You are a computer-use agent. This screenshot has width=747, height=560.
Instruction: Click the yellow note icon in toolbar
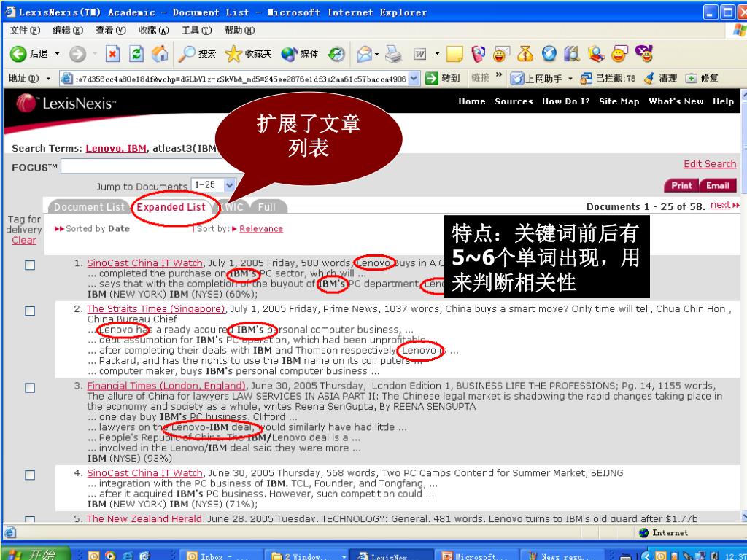[x=454, y=54]
